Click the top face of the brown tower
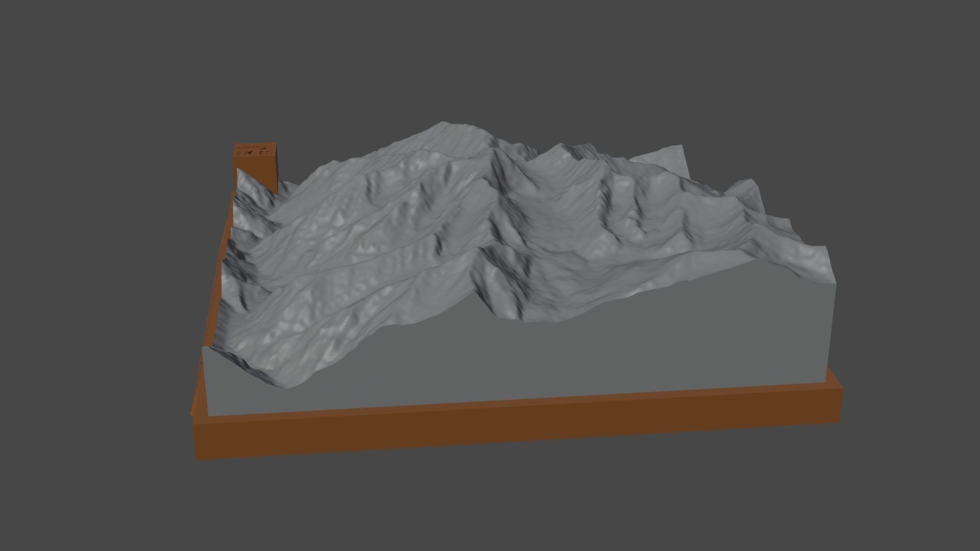 [256, 146]
